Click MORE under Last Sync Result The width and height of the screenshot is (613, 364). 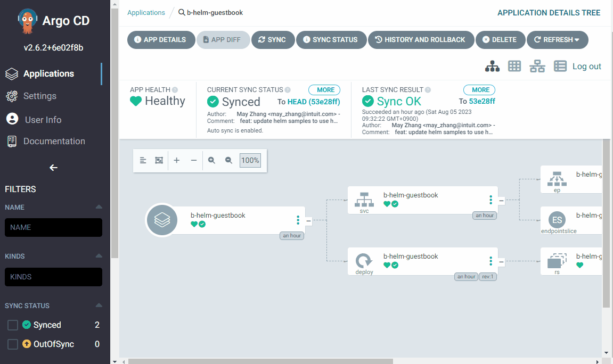point(479,90)
